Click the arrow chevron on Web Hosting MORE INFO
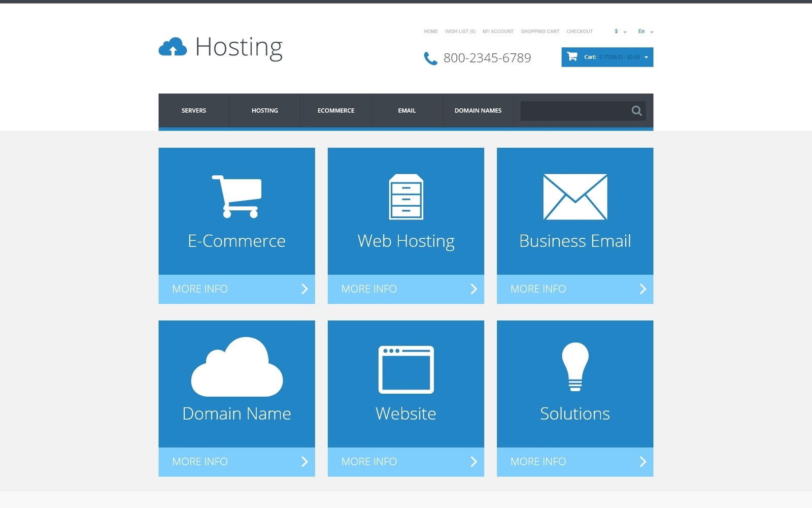Screen dimensions: 812x508 point(473,289)
